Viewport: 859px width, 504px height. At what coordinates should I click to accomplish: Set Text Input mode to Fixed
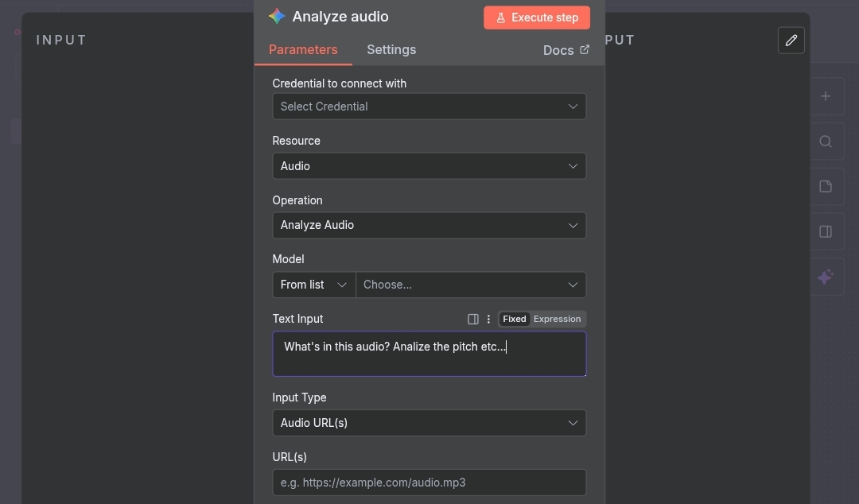[515, 319]
